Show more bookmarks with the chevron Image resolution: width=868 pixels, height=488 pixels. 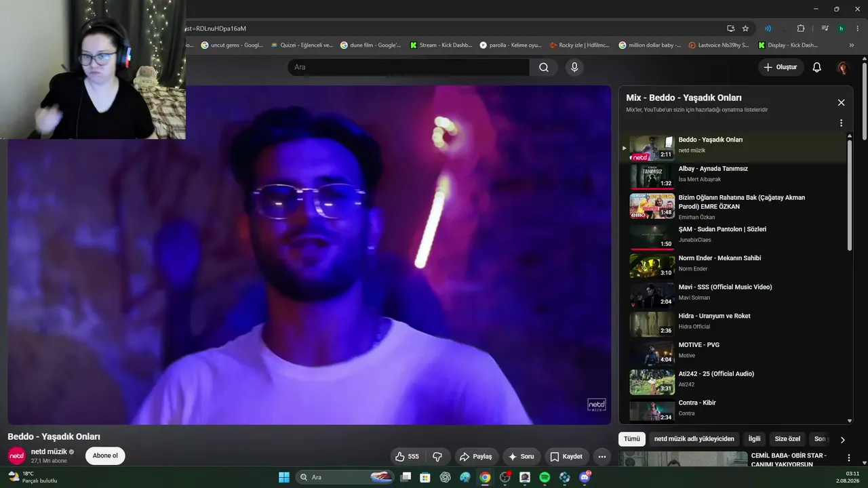(852, 45)
